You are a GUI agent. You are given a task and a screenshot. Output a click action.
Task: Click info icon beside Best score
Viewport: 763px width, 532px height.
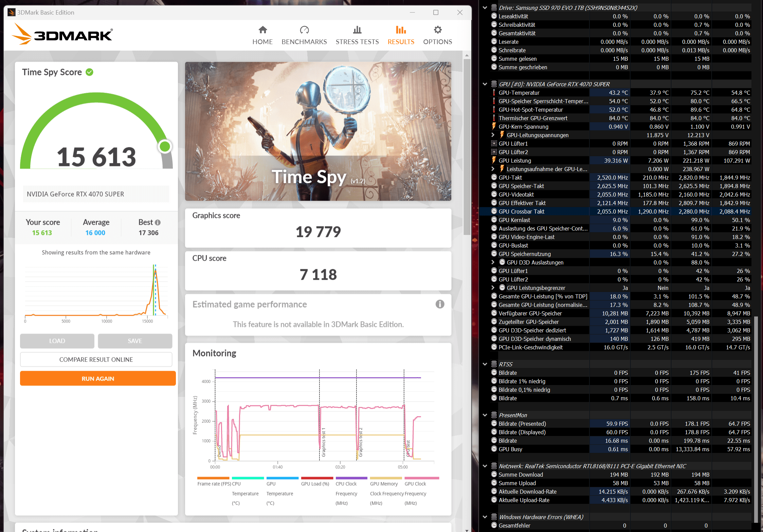[x=158, y=222]
